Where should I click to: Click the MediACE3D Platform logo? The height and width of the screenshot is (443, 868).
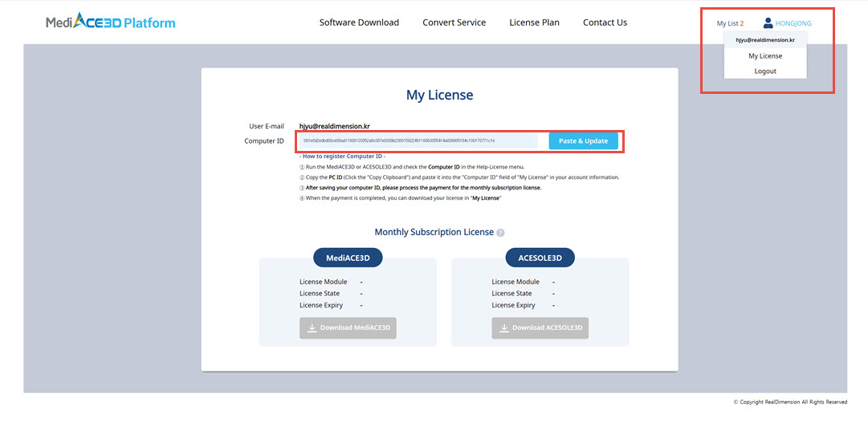click(111, 22)
